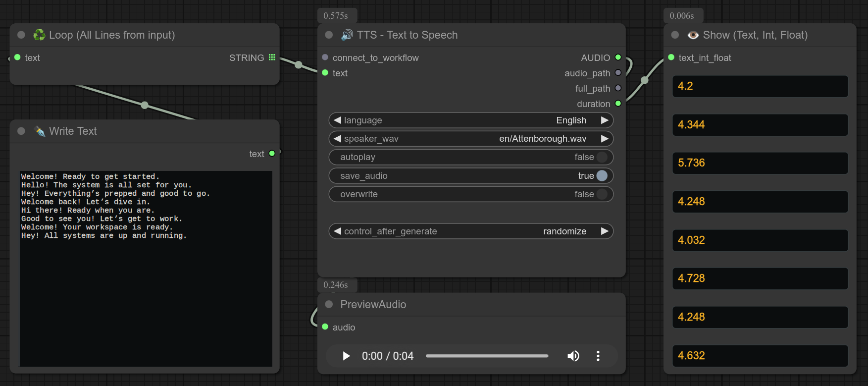Image resolution: width=868 pixels, height=386 pixels.
Task: Click the audio playback progress slider
Action: (487, 356)
